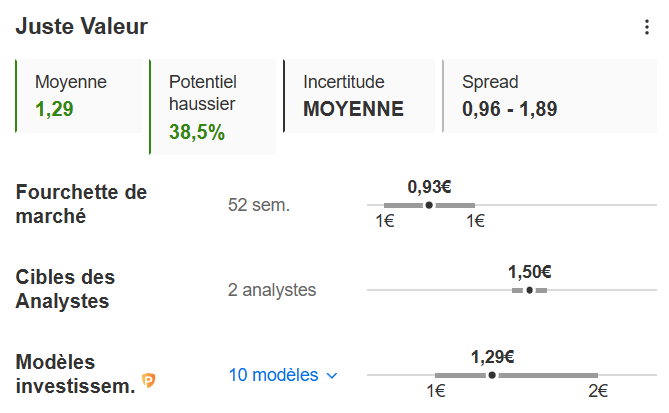Expand the 10 modèles dropdown chevron
Viewport: 669px width, 413px height.
(333, 376)
